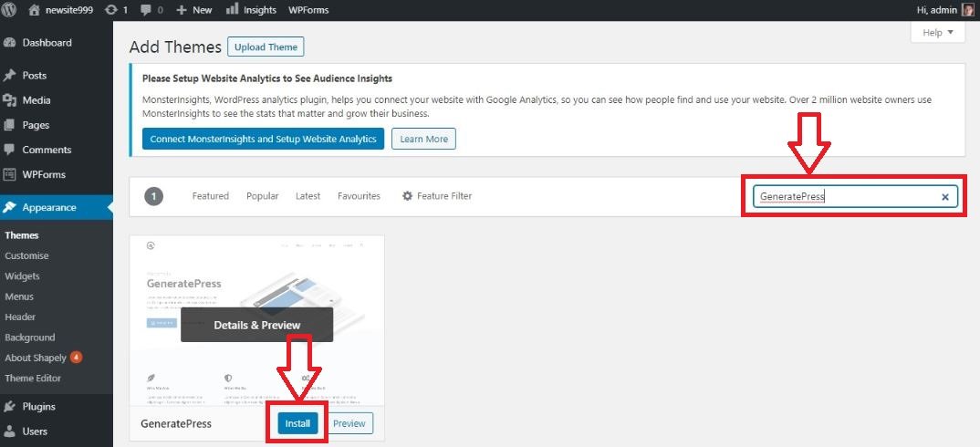
Task: Open the New content menu
Action: (x=194, y=10)
